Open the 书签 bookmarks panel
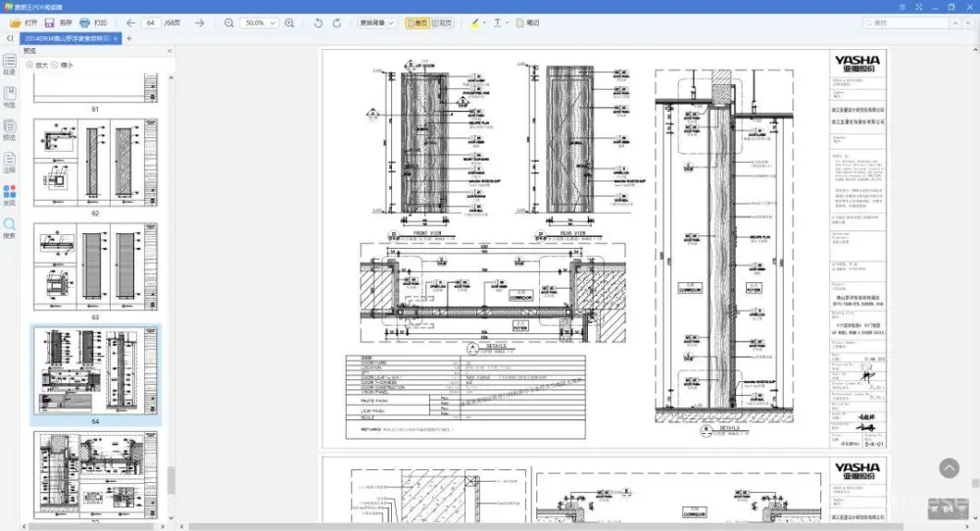 click(x=9, y=96)
